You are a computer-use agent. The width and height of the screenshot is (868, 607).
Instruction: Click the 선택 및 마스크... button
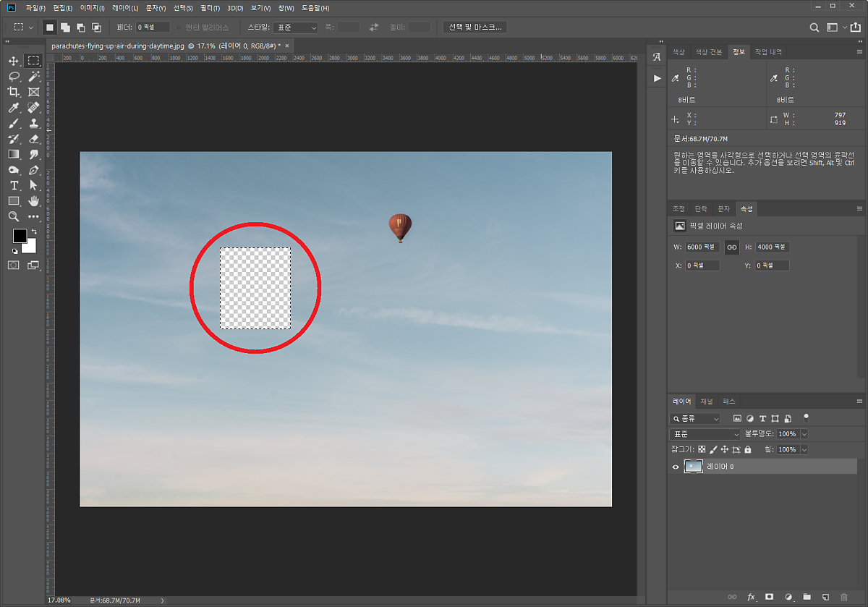(x=475, y=27)
